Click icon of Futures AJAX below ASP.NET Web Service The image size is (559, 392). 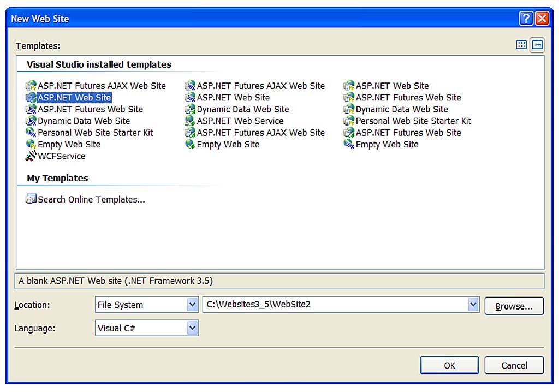pos(189,133)
